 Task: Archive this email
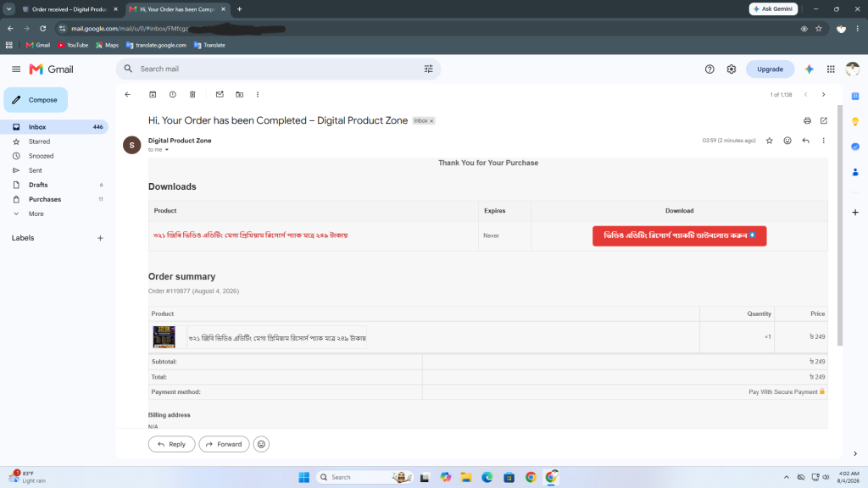153,95
